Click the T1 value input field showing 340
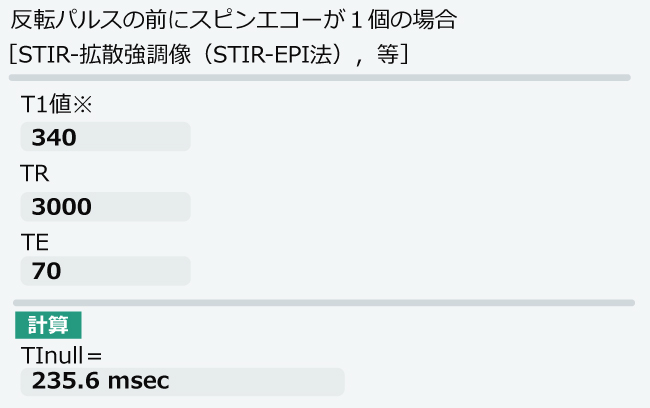This screenshot has width=650, height=408. 105,137
